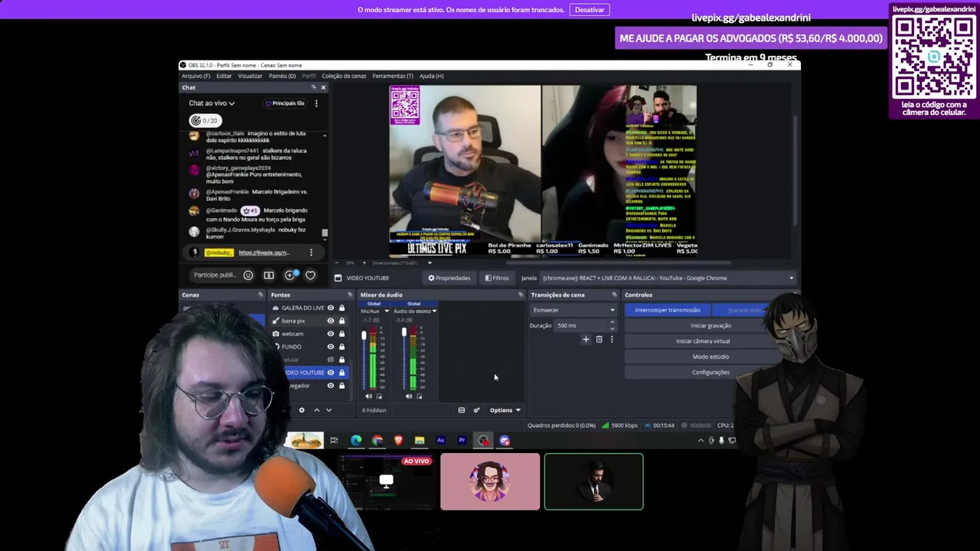This screenshot has width=980, height=551.
Task: Open the chat three-dot options menu
Action: coord(316,103)
